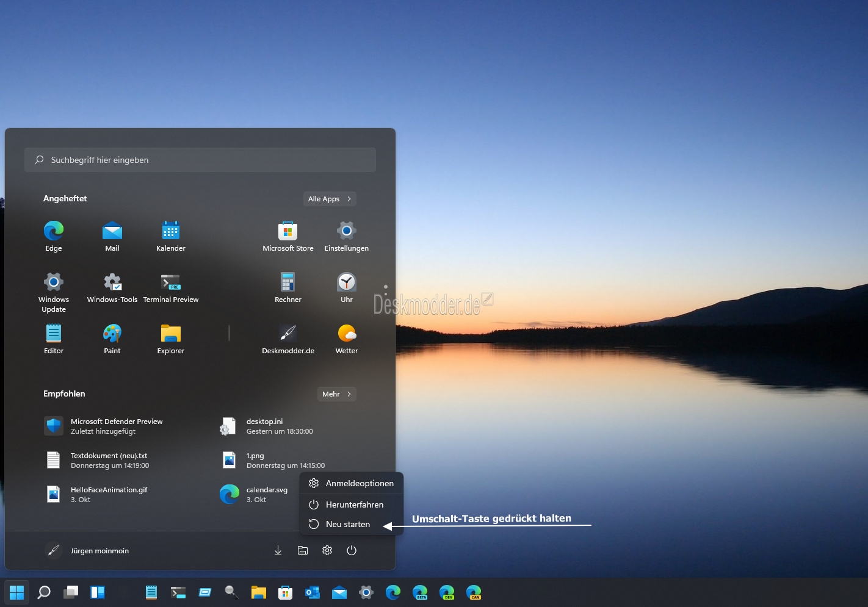This screenshot has width=868, height=607.
Task: Expand the Alle Apps list
Action: tap(330, 199)
